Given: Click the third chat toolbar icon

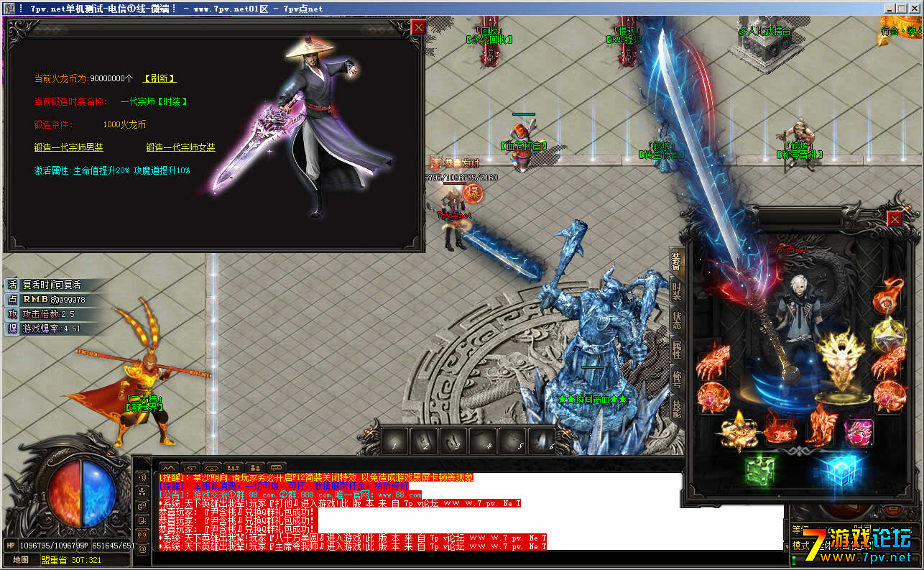Looking at the screenshot, I should 211,467.
